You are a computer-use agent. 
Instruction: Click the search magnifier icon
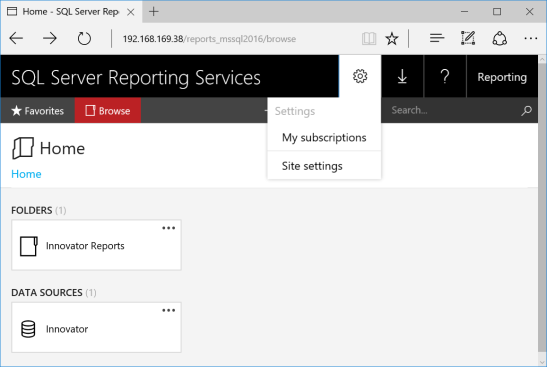(x=526, y=111)
